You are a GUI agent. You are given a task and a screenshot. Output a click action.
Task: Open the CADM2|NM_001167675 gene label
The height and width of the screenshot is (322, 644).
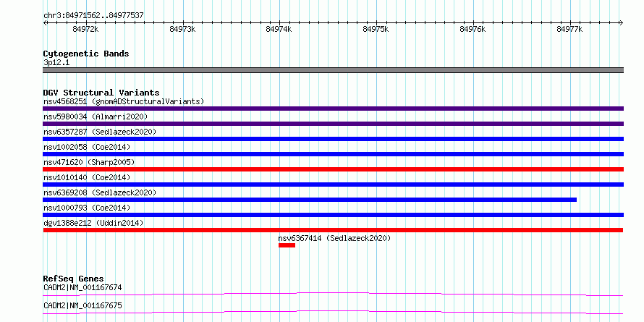pos(82,305)
